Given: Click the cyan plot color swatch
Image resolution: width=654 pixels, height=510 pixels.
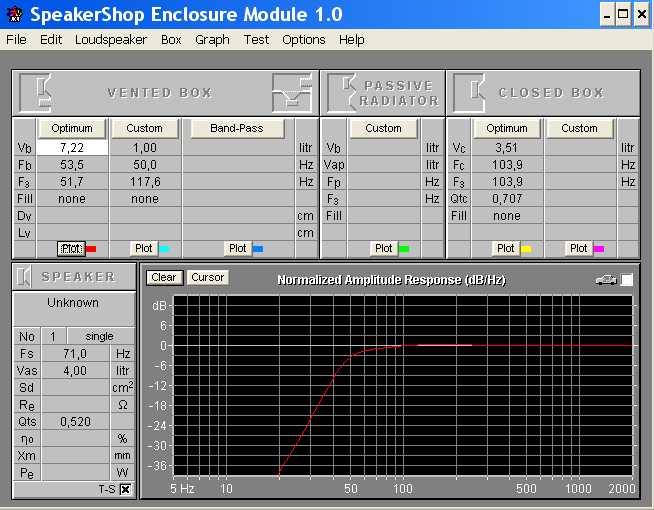Looking at the screenshot, I should (x=164, y=249).
